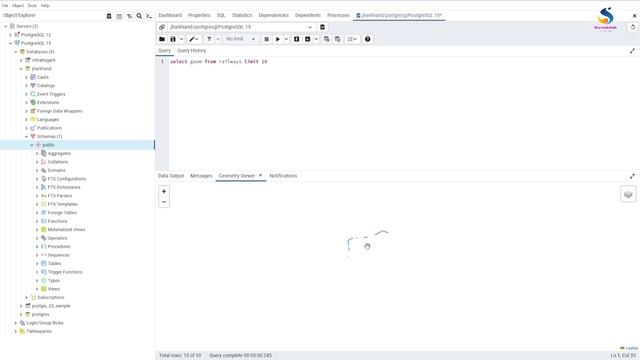Image resolution: width=640 pixels, height=360 pixels.
Task: Open the filter options dropdown arrow
Action: pyautogui.click(x=218, y=39)
